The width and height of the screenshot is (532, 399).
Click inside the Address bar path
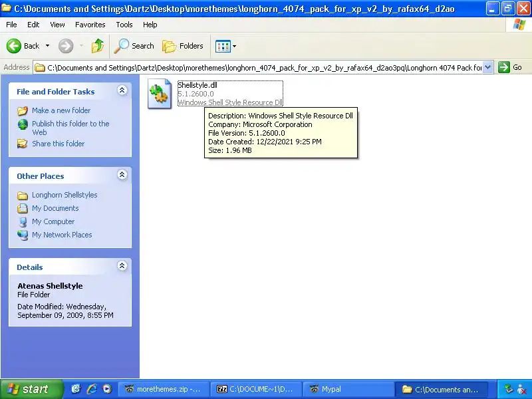[264, 68]
